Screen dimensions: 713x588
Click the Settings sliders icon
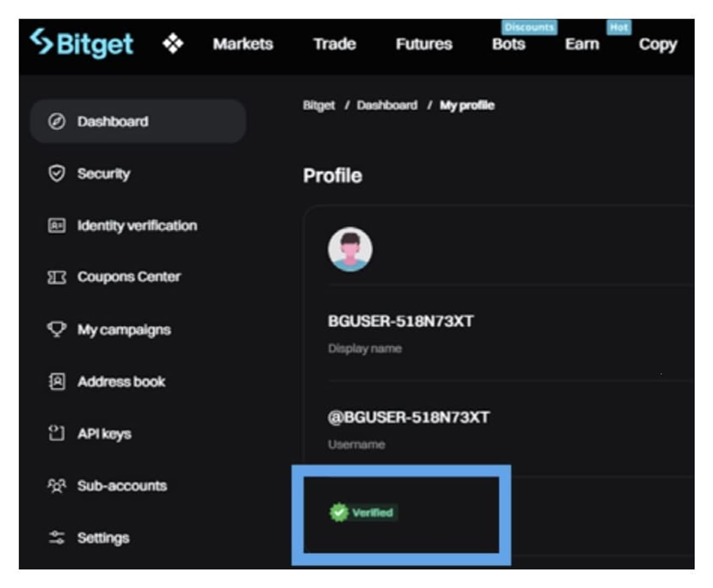(57, 537)
